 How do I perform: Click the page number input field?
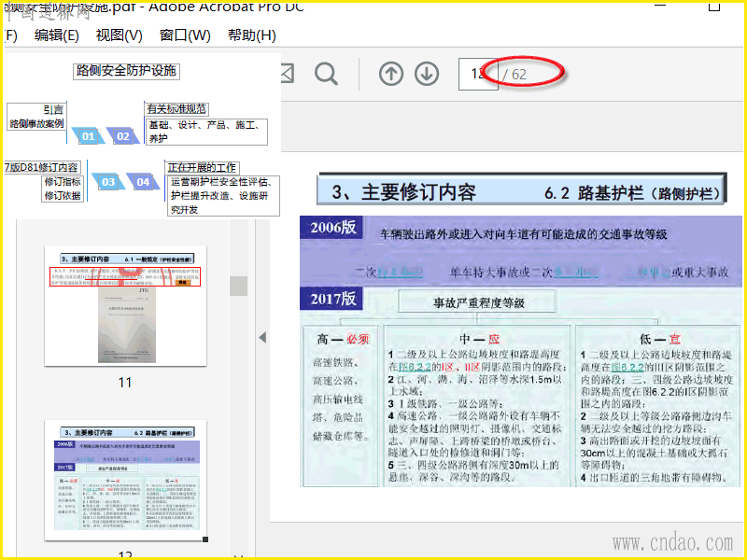(x=478, y=74)
